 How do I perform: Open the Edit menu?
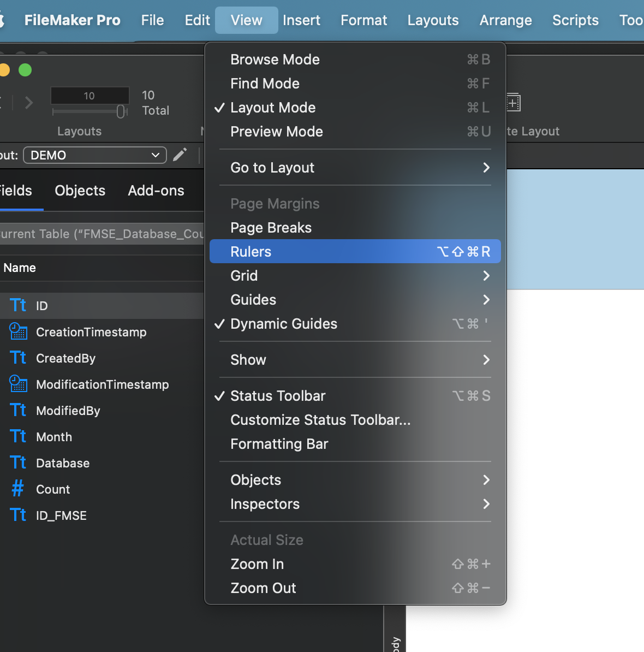coord(198,20)
